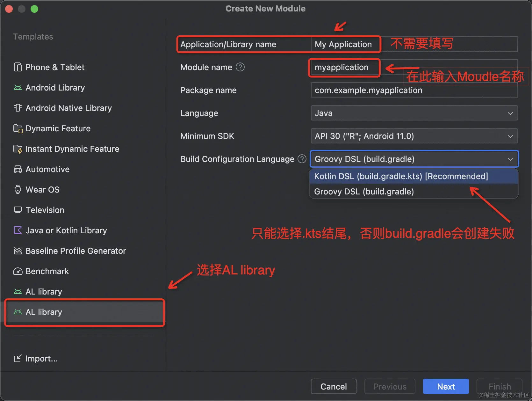Click the green zoom window button
The height and width of the screenshot is (401, 532).
(x=34, y=9)
